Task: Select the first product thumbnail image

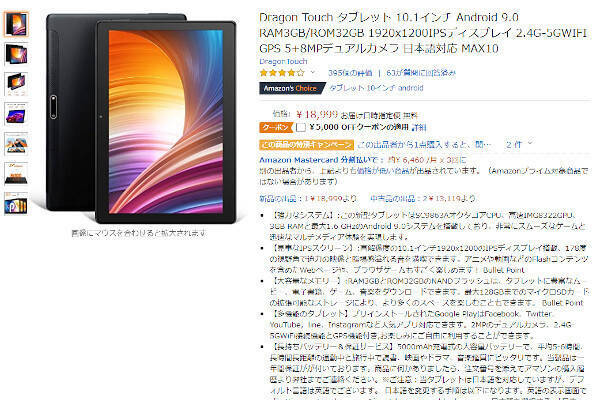Action: (x=16, y=24)
